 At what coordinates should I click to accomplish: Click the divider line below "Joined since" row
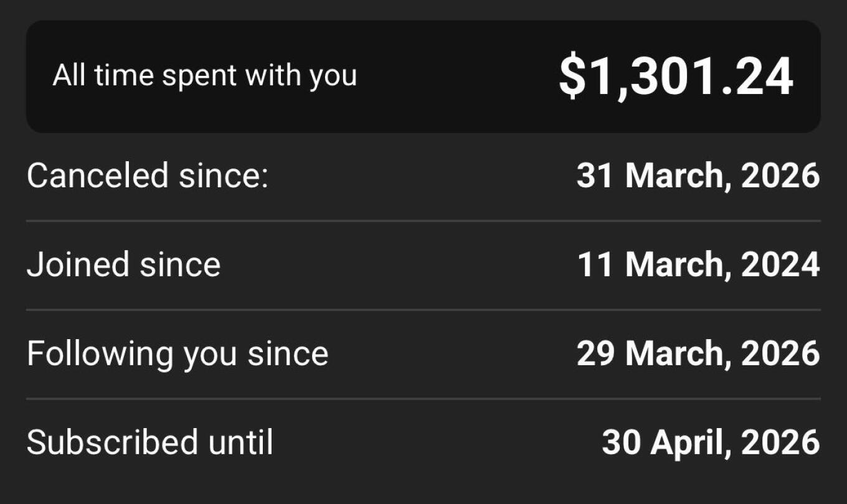point(423,309)
